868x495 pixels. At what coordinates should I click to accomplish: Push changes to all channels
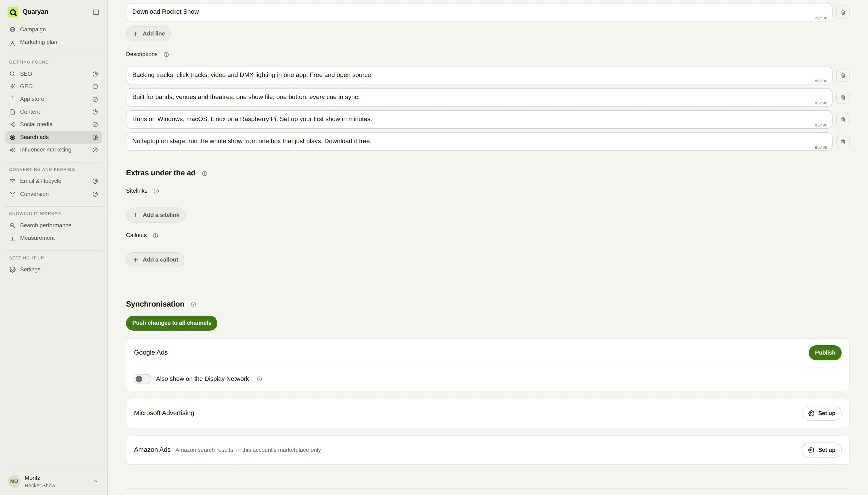point(172,323)
